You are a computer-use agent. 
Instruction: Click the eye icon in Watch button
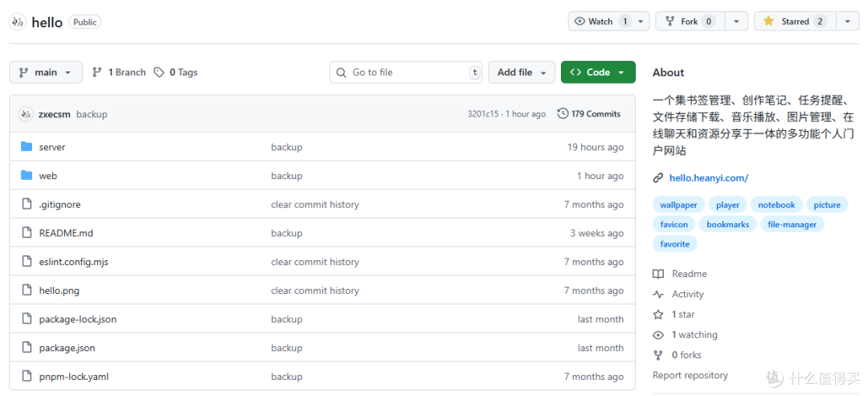point(580,22)
